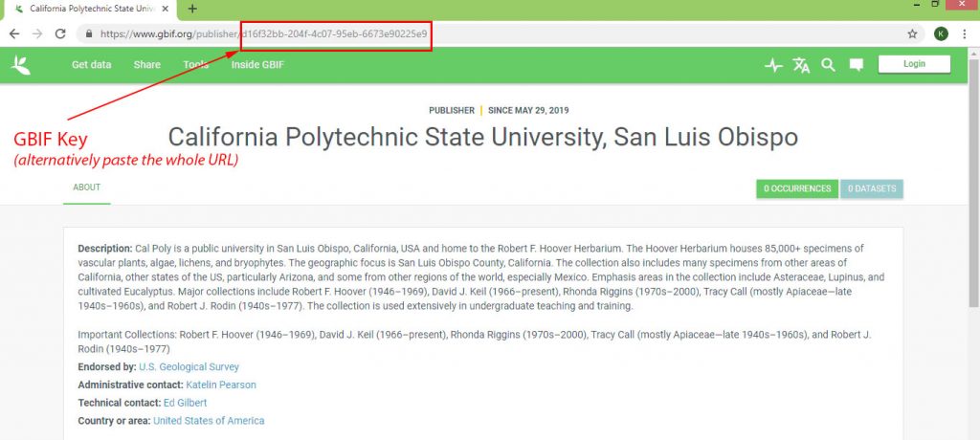Screen dimensions: 980x440
Task: Open the Chrome profile avatar K
Action: pyautogui.click(x=941, y=33)
